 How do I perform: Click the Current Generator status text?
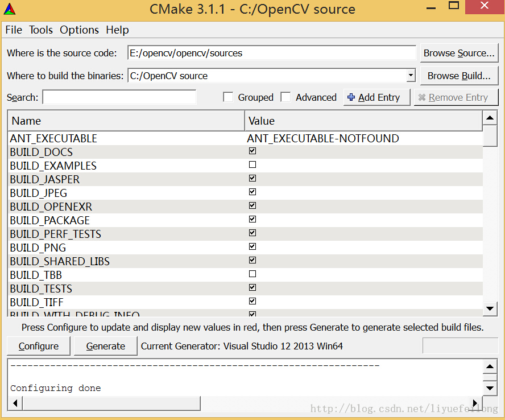(242, 346)
